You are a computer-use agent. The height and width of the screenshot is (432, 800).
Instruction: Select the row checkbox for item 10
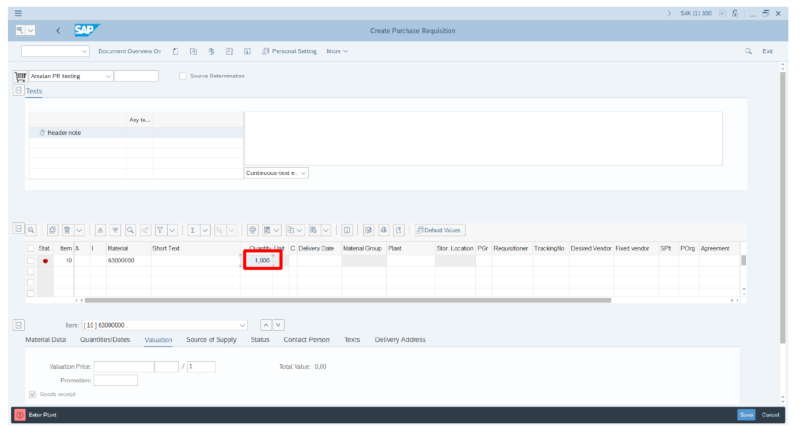click(31, 260)
